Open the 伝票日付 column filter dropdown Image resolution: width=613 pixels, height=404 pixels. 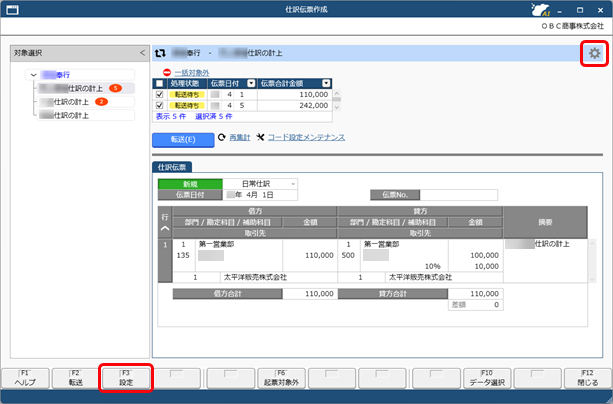pyautogui.click(x=251, y=83)
